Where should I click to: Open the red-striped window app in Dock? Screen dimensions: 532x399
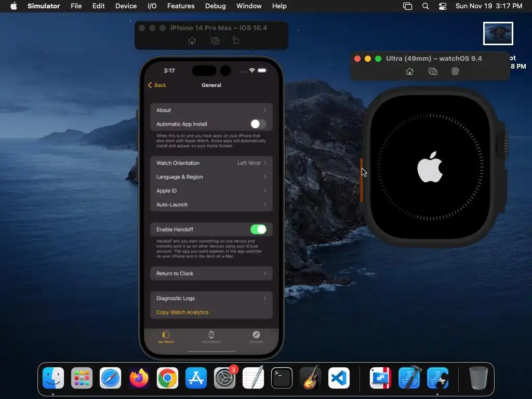pyautogui.click(x=381, y=378)
